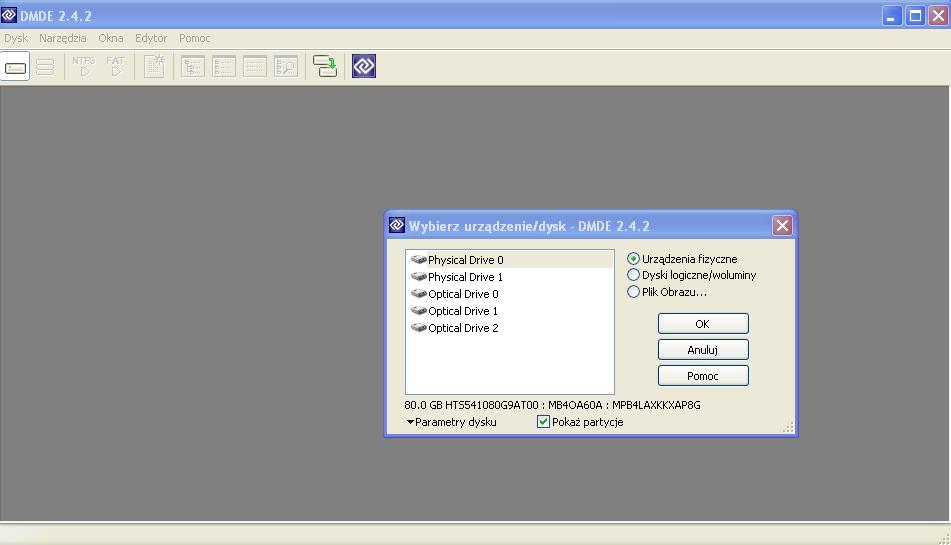Maximize the DMDE main window
Image resolution: width=951 pixels, height=545 pixels.
(915, 15)
